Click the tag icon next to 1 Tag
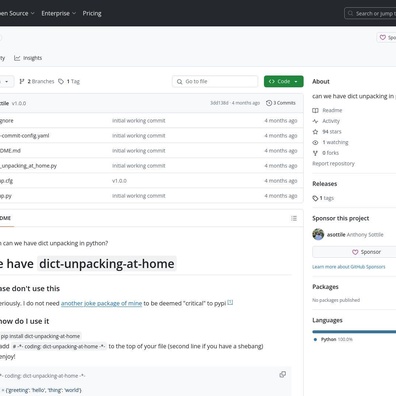 click(61, 81)
